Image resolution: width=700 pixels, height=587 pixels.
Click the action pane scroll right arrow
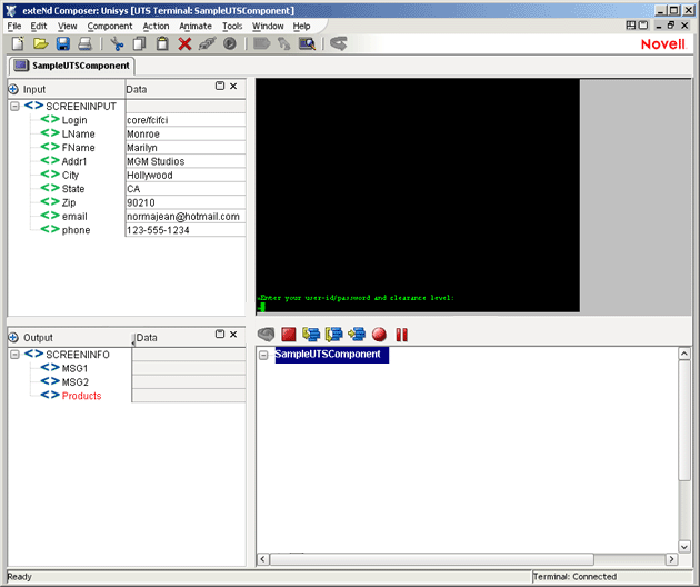(x=671, y=559)
